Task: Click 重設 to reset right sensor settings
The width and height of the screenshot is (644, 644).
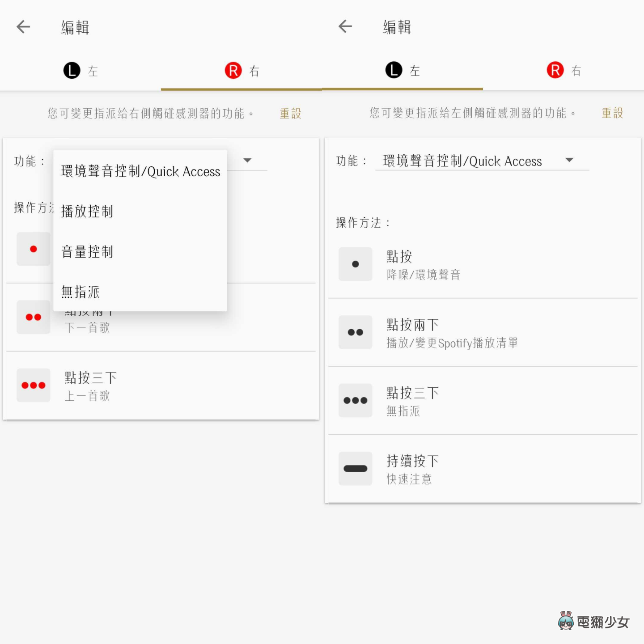Action: tap(290, 113)
